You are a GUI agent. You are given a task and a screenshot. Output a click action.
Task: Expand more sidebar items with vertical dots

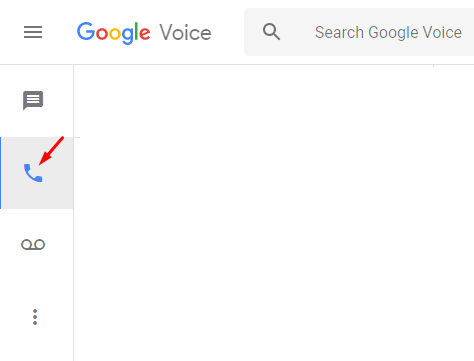tap(35, 317)
